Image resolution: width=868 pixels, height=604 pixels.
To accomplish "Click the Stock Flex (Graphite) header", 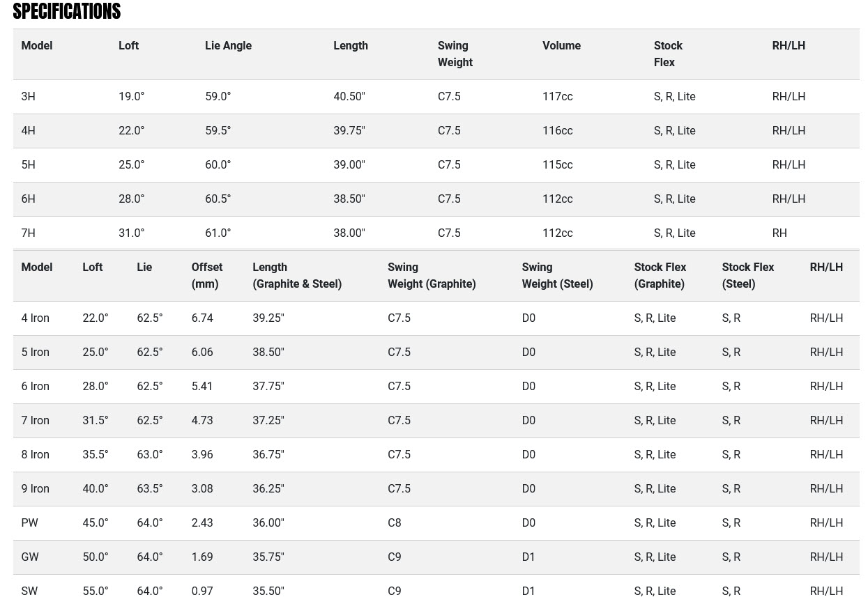I will click(660, 275).
